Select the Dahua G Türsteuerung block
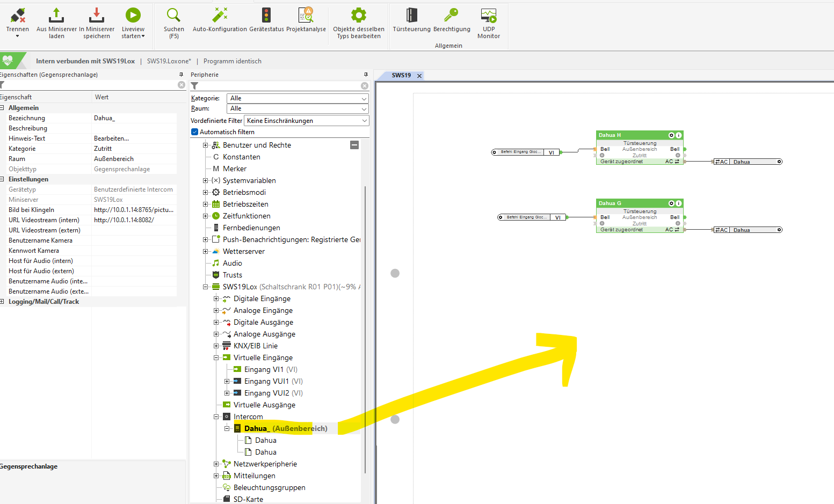Viewport: 834px width, 504px height. [x=640, y=216]
